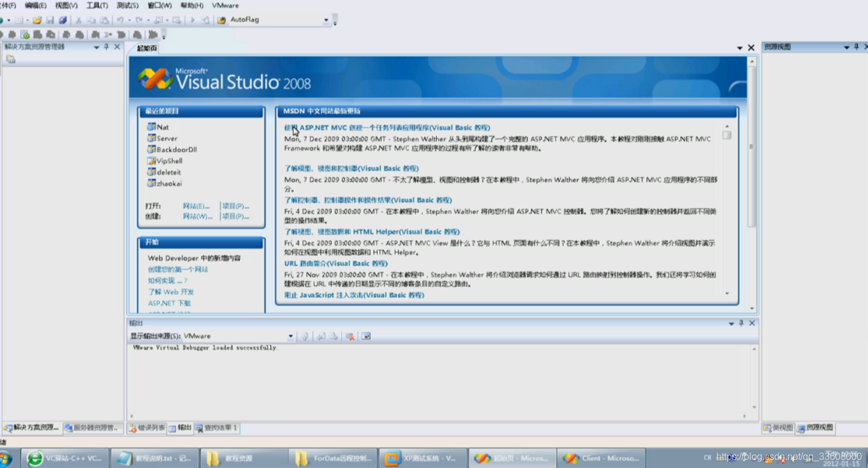The width and height of the screenshot is (868, 468).
Task: Click the Save All toolbar icon
Action: (63, 20)
